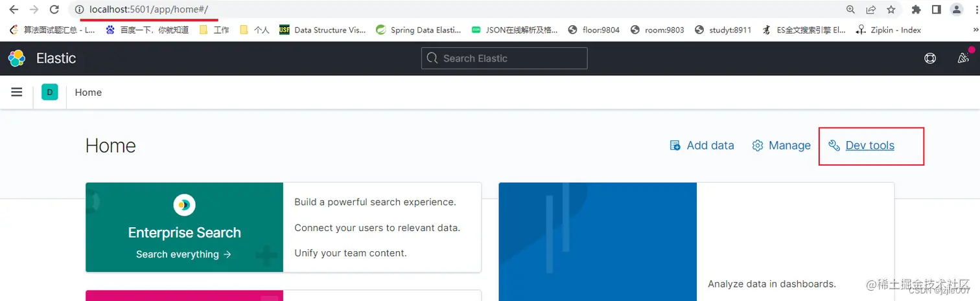Click the Add data link

(702, 146)
